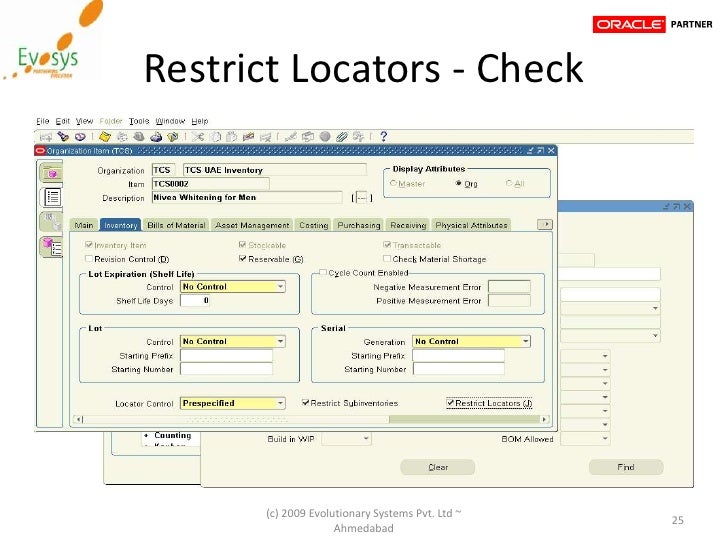Click the Switch Responsibilities toolbar icon
This screenshot has height=546, width=728.
(139, 136)
